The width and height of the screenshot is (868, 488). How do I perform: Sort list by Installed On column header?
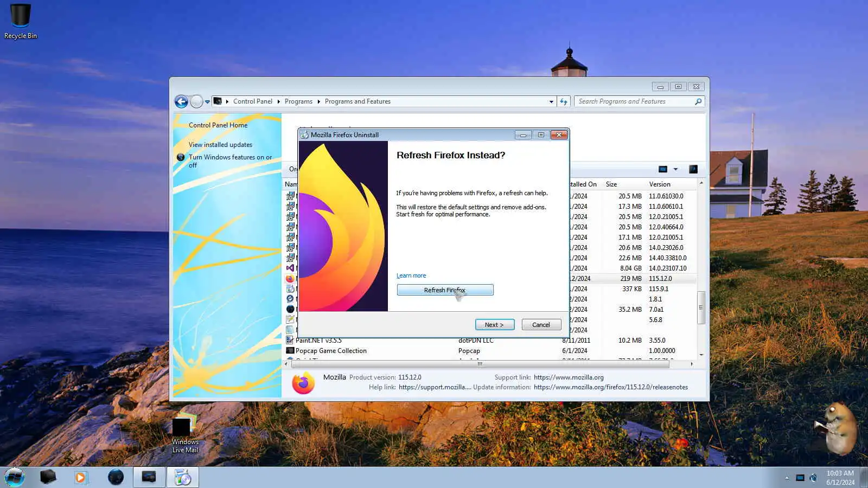pyautogui.click(x=584, y=184)
